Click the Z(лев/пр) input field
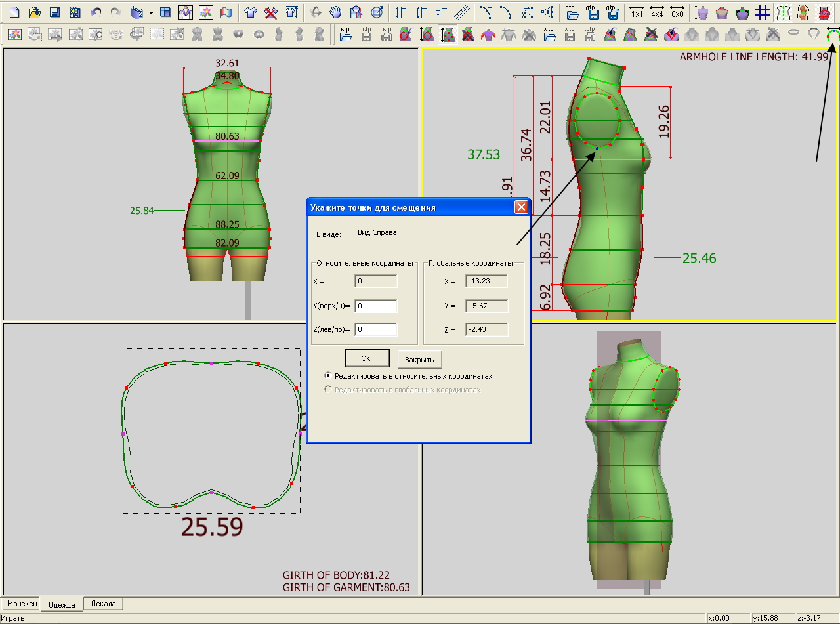This screenshot has width=840, height=624. pyautogui.click(x=375, y=329)
